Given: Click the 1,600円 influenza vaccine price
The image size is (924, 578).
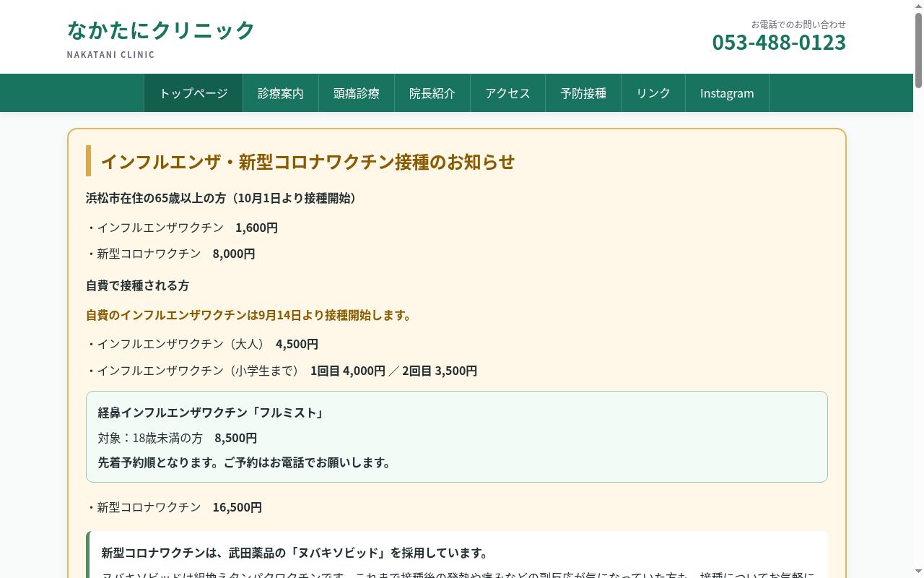Looking at the screenshot, I should [256, 228].
